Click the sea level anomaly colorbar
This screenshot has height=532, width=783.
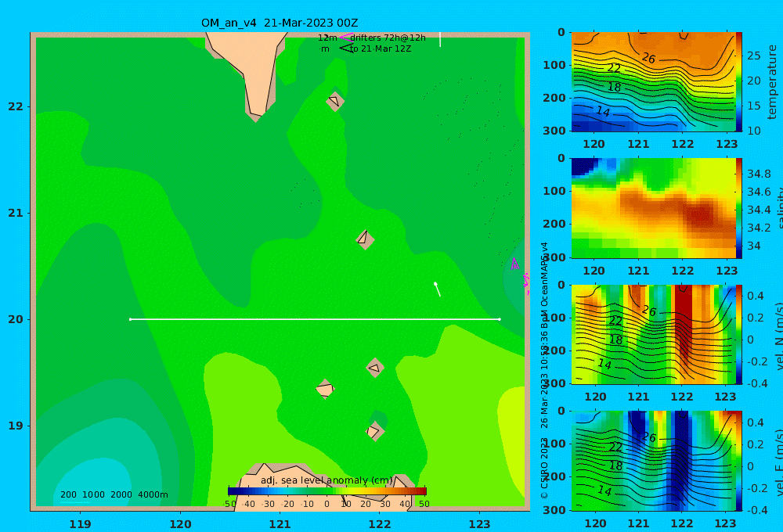point(327,491)
